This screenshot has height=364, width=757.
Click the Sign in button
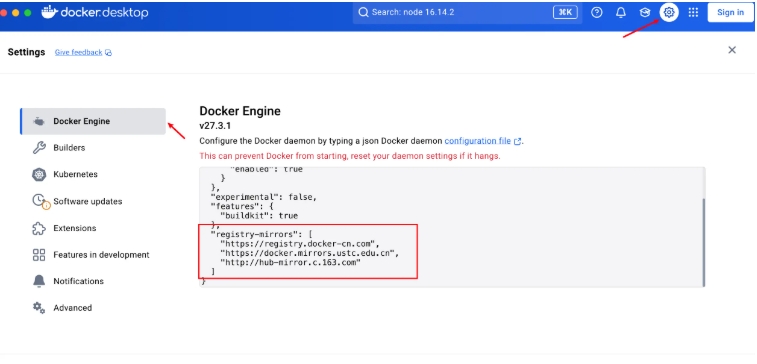730,13
